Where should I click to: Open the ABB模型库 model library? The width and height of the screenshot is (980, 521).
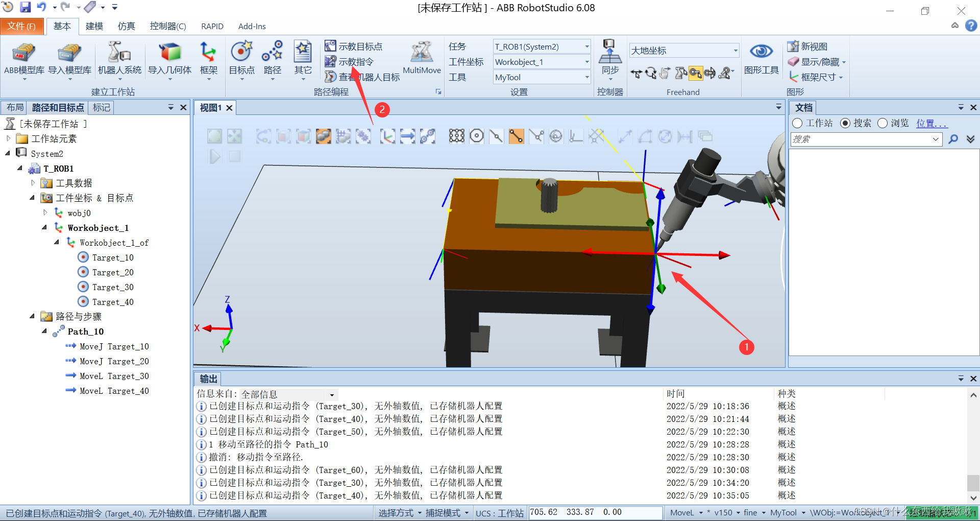click(24, 60)
